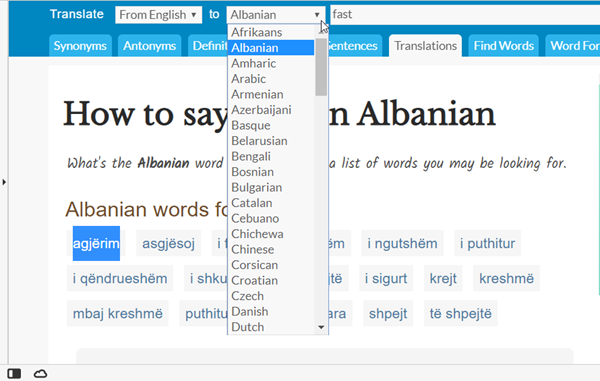This screenshot has width=600, height=381.
Task: Choose Bengali as target language
Action: (271, 156)
